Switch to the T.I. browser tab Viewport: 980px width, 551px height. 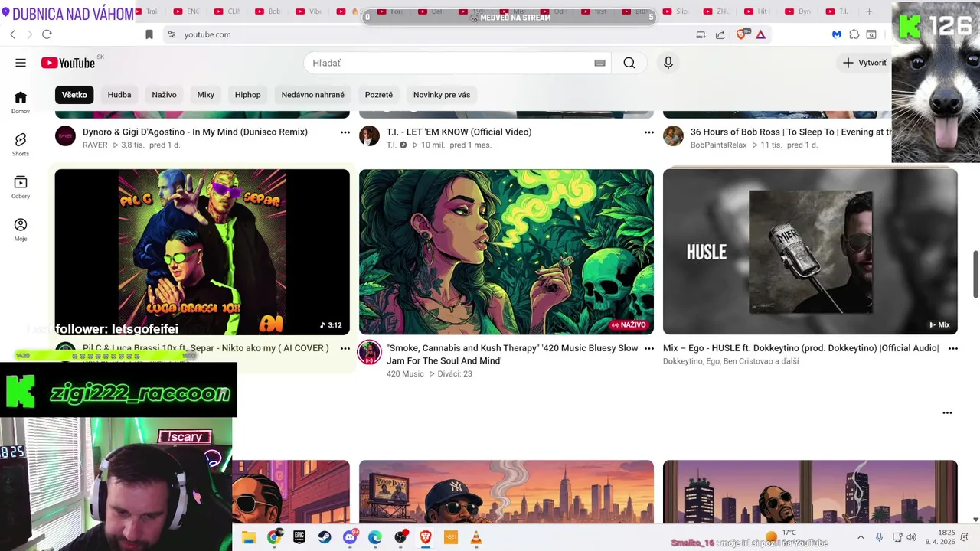(837, 11)
